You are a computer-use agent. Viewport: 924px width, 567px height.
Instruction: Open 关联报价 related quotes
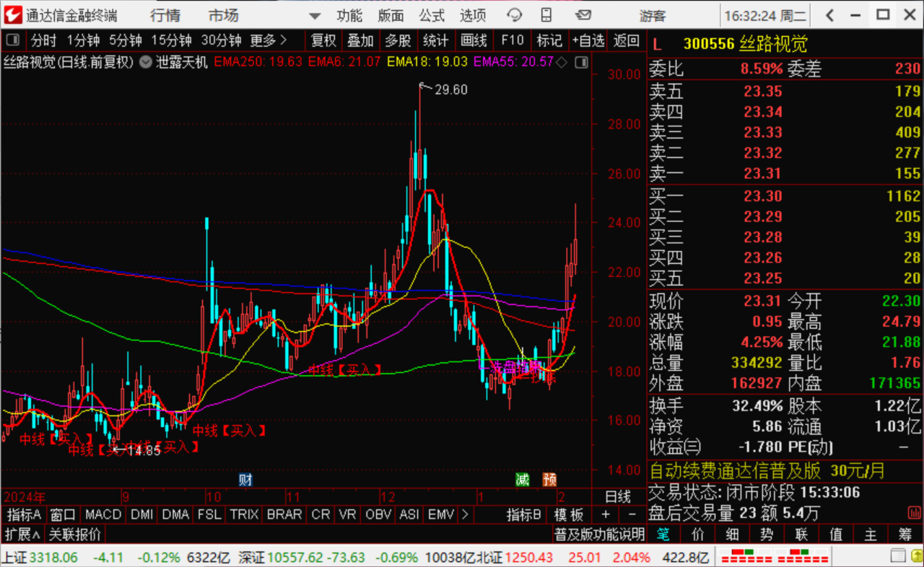(x=75, y=535)
